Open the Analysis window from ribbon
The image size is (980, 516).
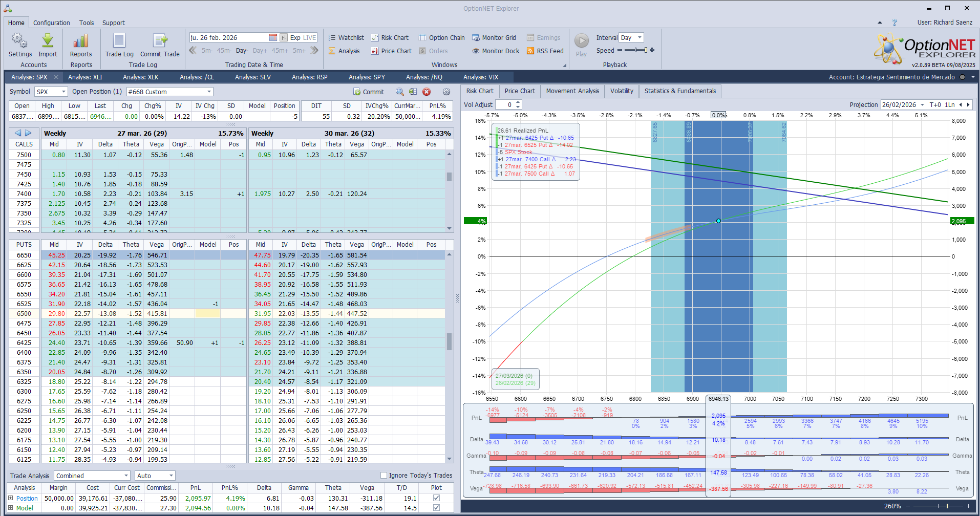click(344, 51)
